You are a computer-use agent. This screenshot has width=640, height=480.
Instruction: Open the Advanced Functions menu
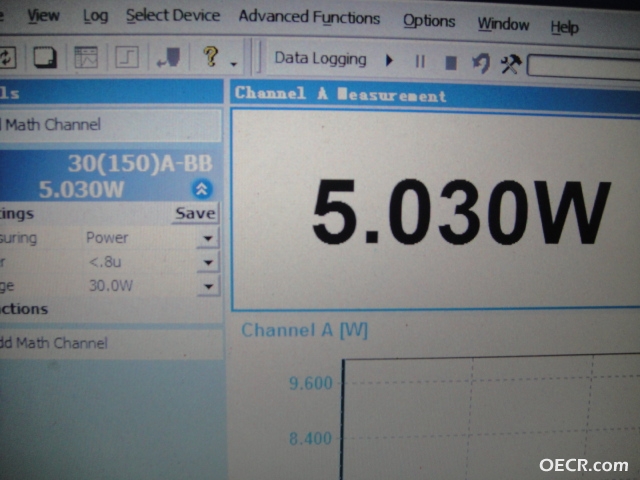[309, 18]
